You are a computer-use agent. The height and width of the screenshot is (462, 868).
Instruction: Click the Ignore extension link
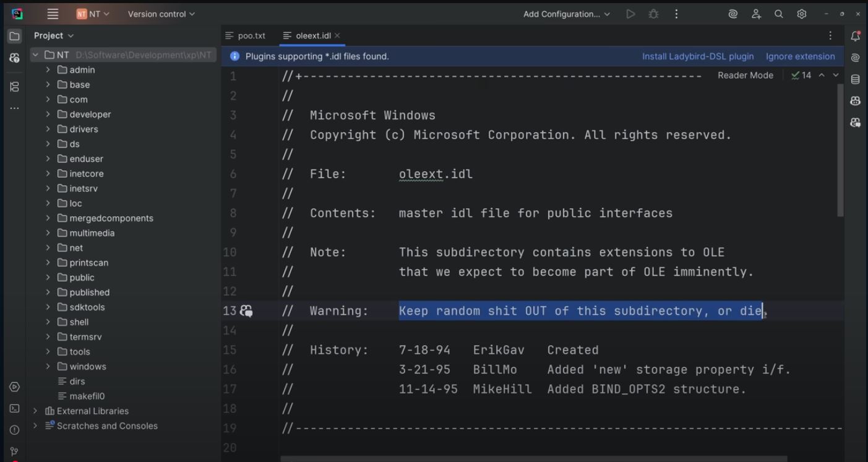[800, 56]
